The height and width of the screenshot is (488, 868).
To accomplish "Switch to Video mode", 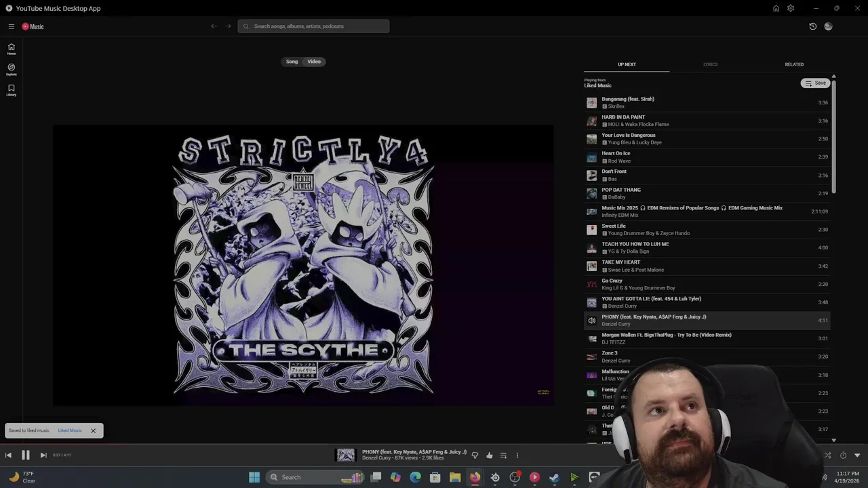I will pos(314,62).
